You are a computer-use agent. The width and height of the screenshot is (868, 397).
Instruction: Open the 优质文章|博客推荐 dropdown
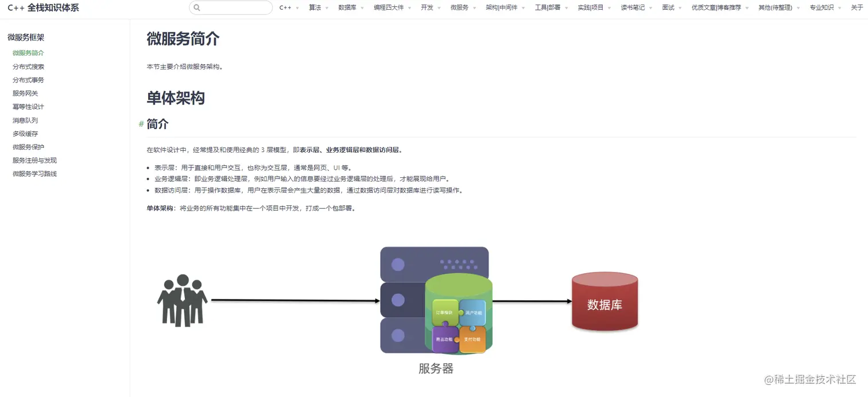click(716, 7)
